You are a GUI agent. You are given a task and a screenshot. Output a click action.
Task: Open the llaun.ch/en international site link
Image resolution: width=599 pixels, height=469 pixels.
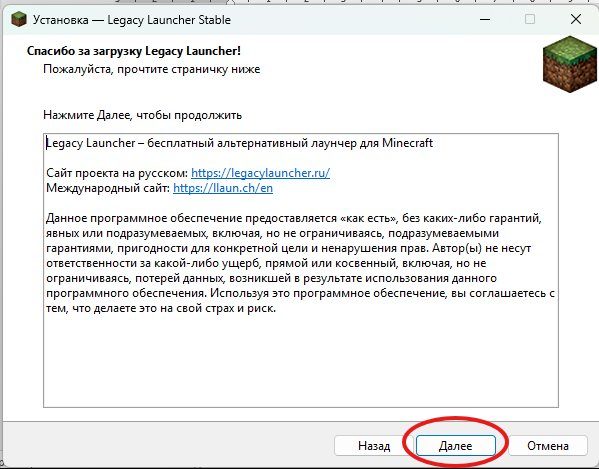tap(223, 188)
